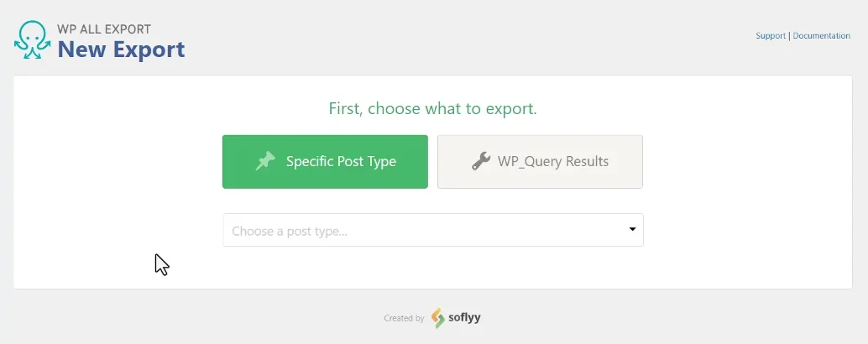Screen dimensions: 868x344
Task: Select the Specific Post Type export option
Action: tap(325, 161)
